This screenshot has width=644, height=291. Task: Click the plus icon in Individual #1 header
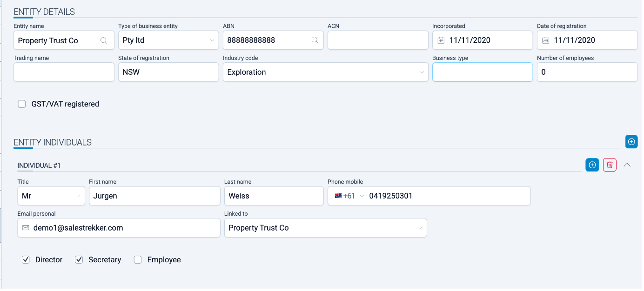[592, 165]
